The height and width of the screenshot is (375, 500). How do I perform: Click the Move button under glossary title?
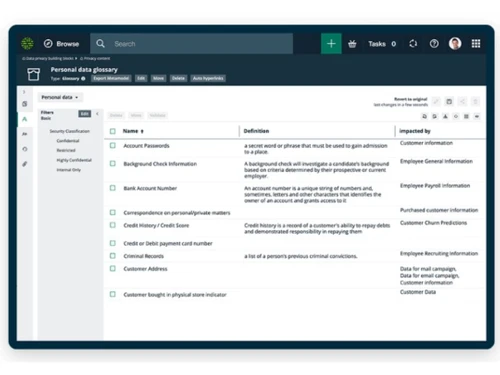click(x=158, y=78)
